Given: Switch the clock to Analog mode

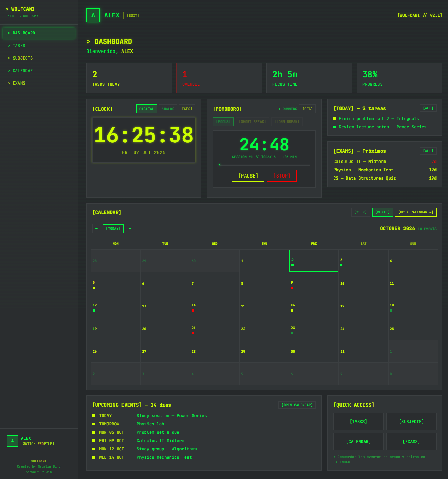Looking at the screenshot, I should [x=168, y=109].
